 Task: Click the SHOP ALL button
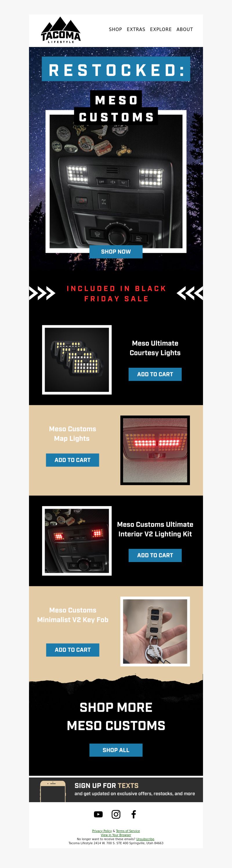point(116,750)
